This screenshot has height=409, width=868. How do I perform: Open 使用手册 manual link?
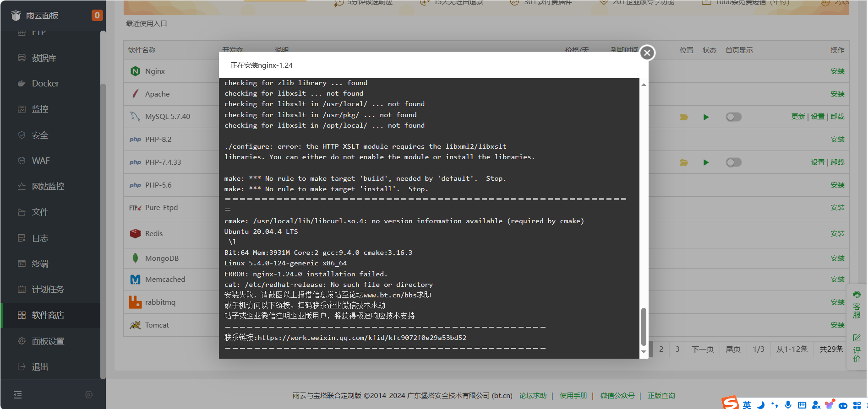[573, 396]
